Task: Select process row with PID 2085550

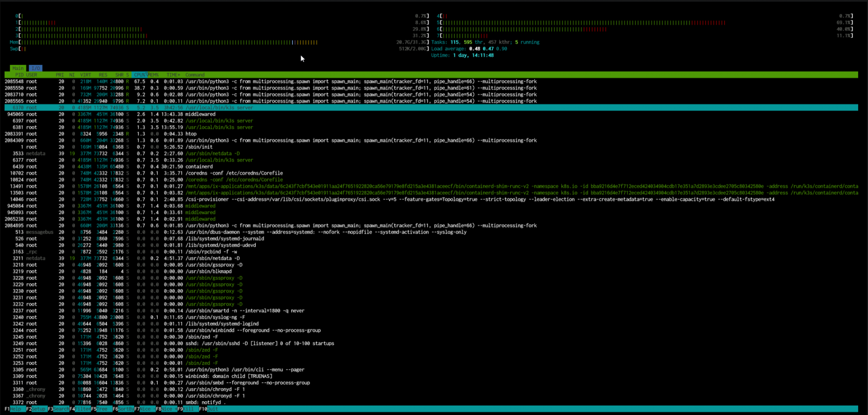Action: click(431, 88)
